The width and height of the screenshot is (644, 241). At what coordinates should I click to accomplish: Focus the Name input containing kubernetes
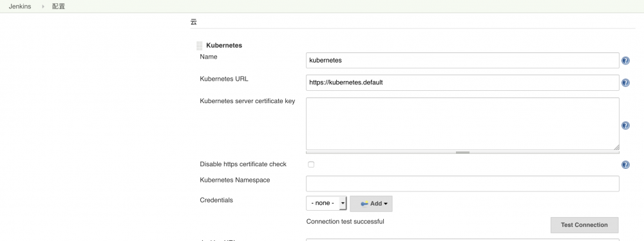[x=462, y=61]
